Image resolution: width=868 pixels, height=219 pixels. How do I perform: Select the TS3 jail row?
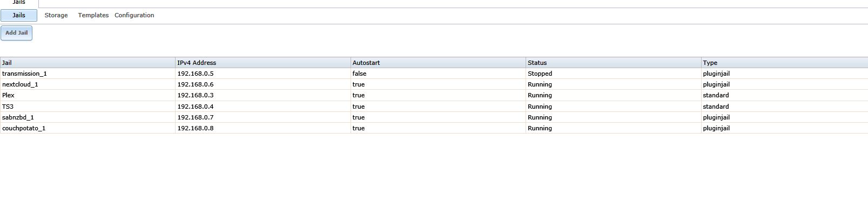click(434, 107)
